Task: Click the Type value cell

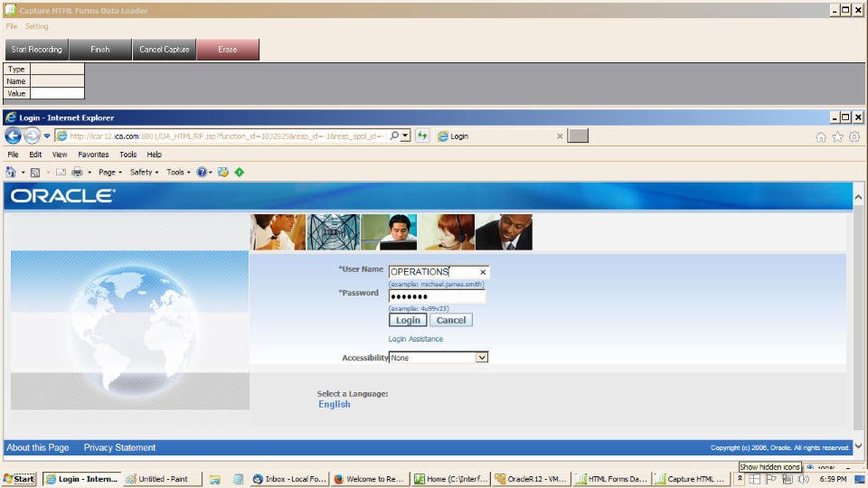Action: [57, 70]
